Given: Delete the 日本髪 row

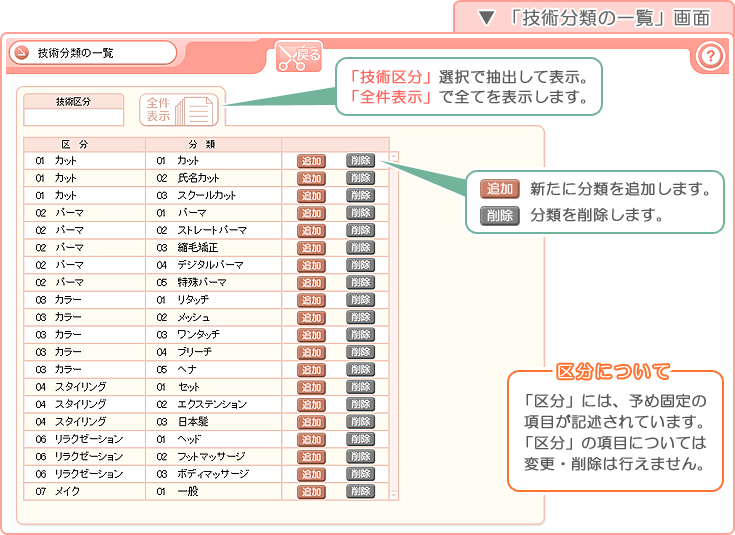Looking at the screenshot, I should click(x=360, y=421).
